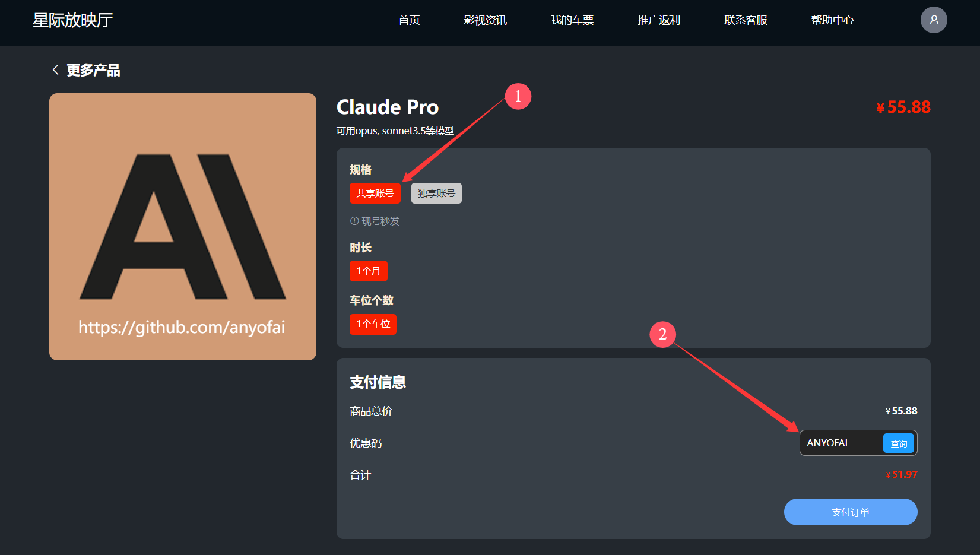
Task: Click the Claude Pro product image
Action: (183, 227)
